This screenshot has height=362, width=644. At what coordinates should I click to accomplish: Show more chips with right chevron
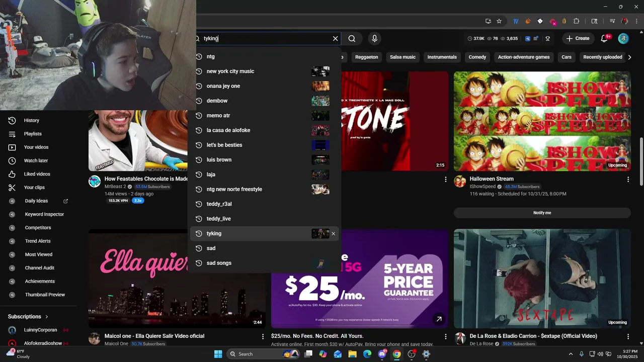[629, 57]
